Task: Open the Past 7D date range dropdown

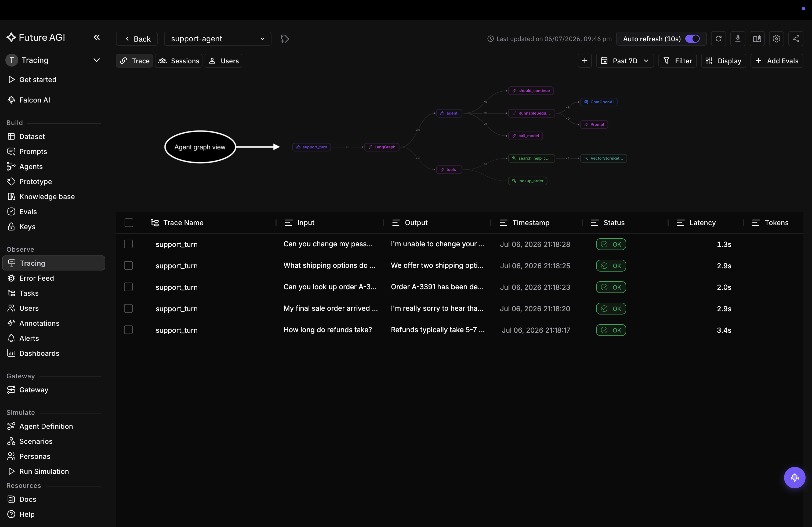Action: (625, 61)
